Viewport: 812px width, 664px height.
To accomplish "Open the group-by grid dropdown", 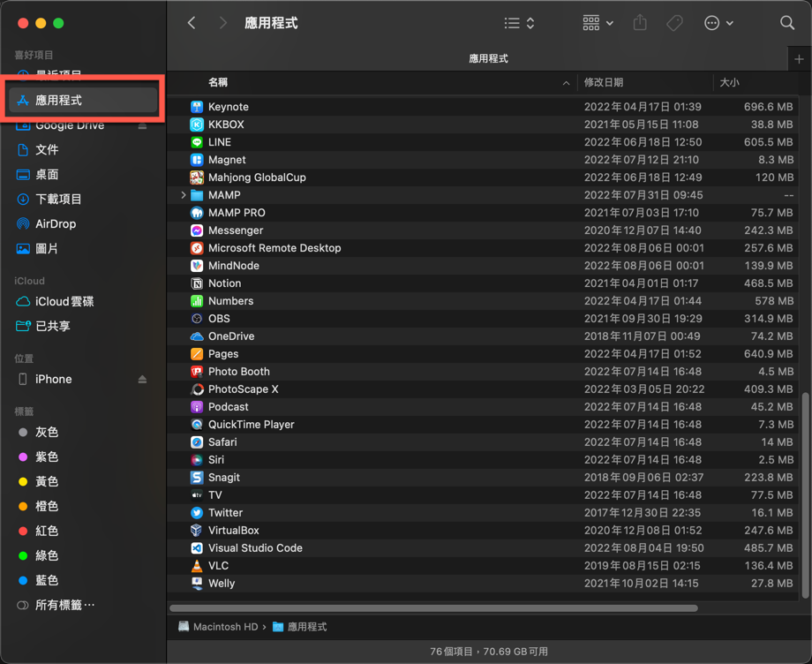I will [x=598, y=23].
